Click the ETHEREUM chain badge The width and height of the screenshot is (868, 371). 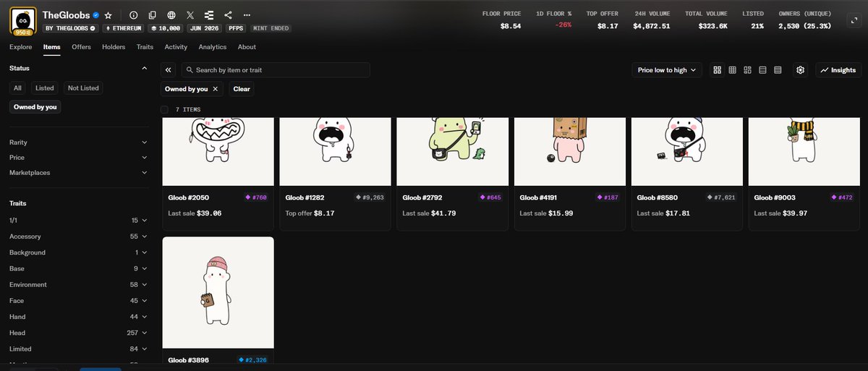(124, 28)
